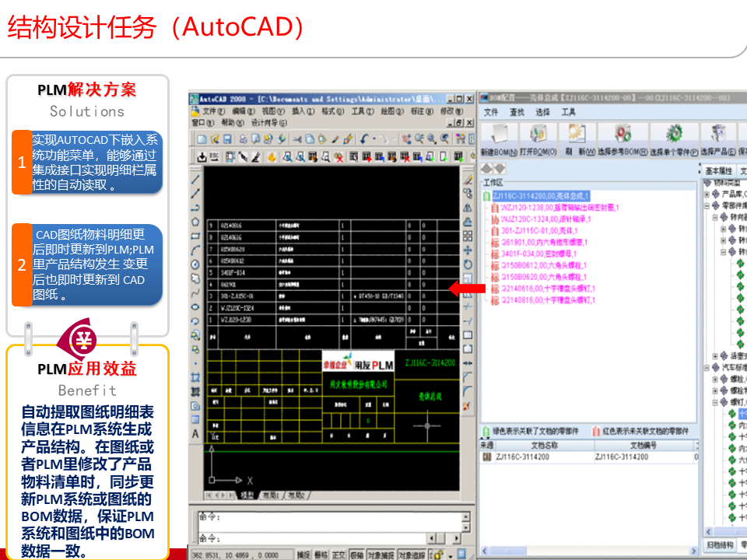Toggle 正交 ortho mode in status bar
Screen dimensions: 747x560
click(x=338, y=555)
